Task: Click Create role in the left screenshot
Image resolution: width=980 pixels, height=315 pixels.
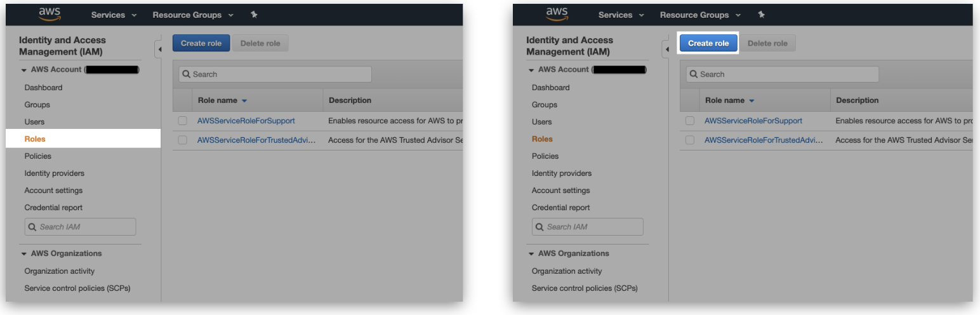Action: (x=201, y=43)
